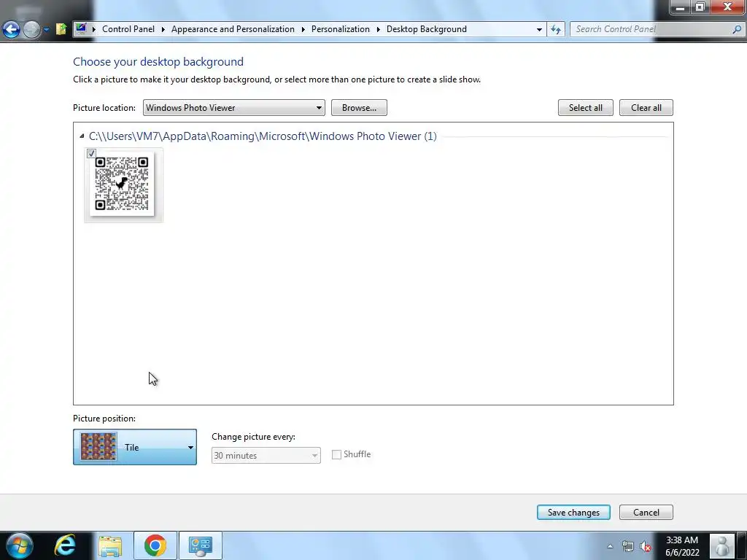
Task: Collapse the Windows Photo Viewer folder group
Action: coord(82,136)
